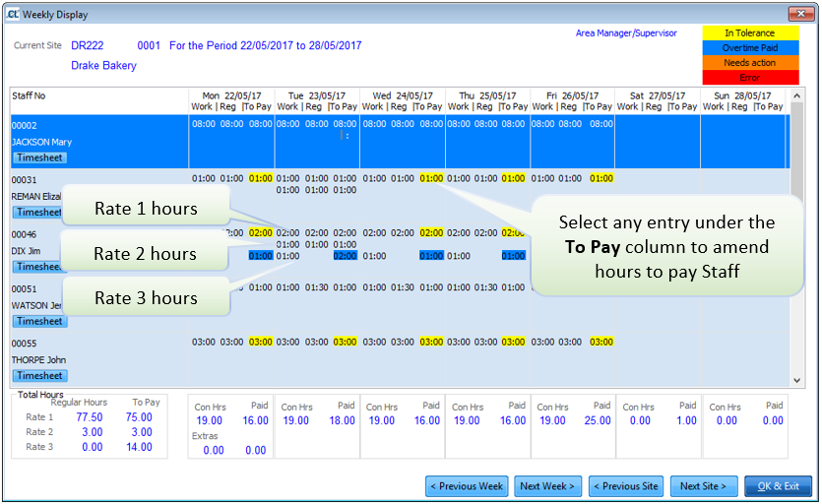Select Thursday To Pay 01:00 for staff 00031
The width and height of the screenshot is (822, 504).
tap(513, 178)
